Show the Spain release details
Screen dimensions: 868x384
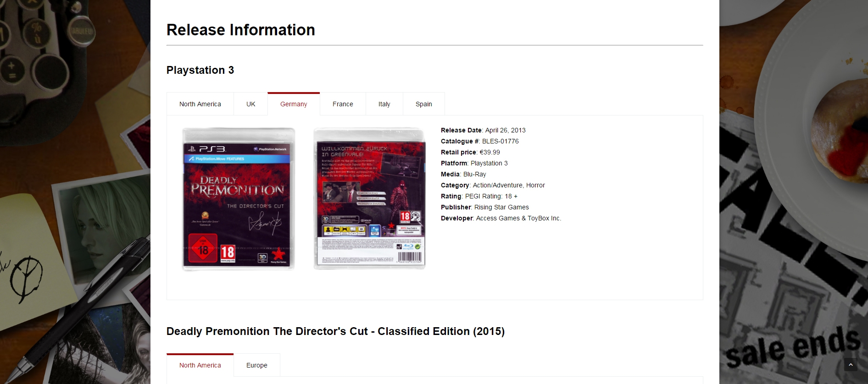(423, 104)
